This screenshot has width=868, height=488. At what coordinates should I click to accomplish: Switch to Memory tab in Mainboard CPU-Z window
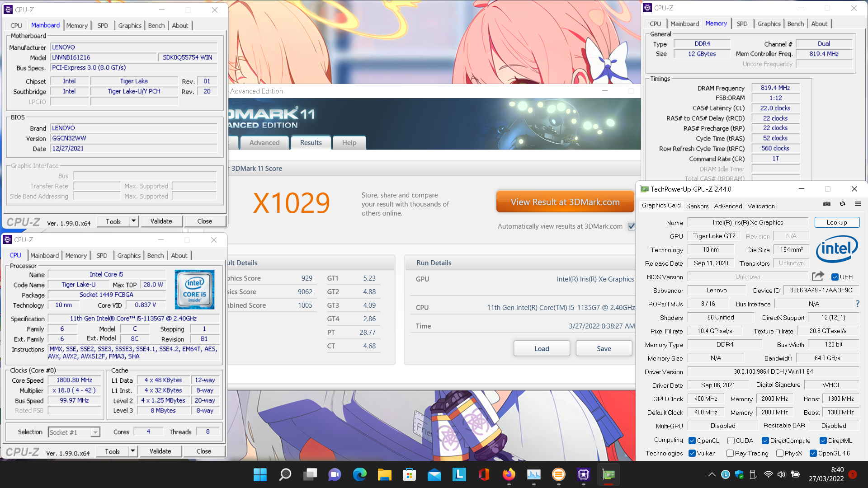click(x=77, y=26)
